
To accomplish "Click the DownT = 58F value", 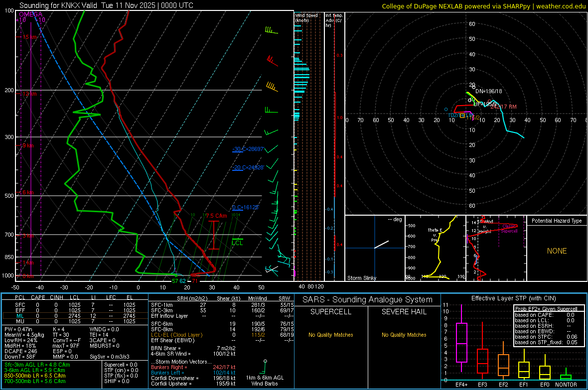I will click(x=20, y=357).
